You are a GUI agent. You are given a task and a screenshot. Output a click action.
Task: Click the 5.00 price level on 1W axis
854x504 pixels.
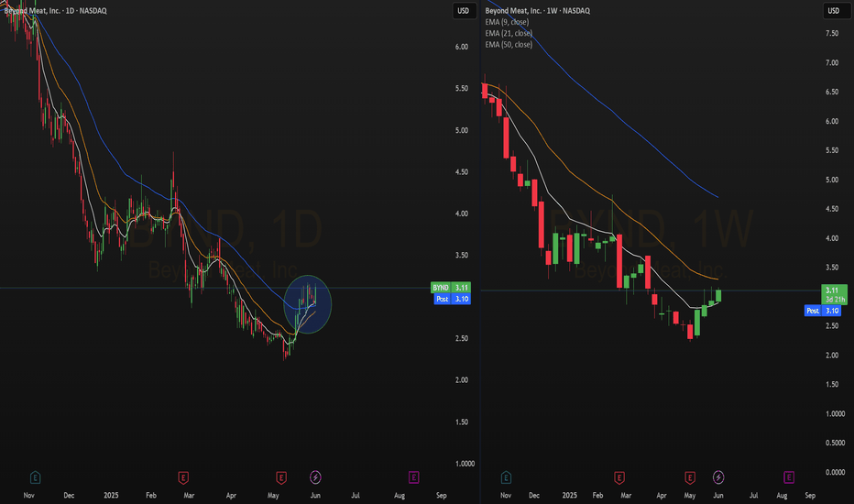tap(832, 180)
